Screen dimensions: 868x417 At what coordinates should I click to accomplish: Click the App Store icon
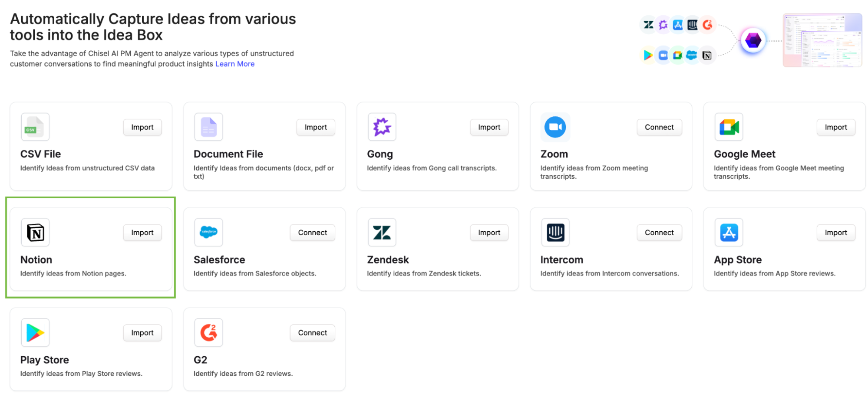coord(729,233)
